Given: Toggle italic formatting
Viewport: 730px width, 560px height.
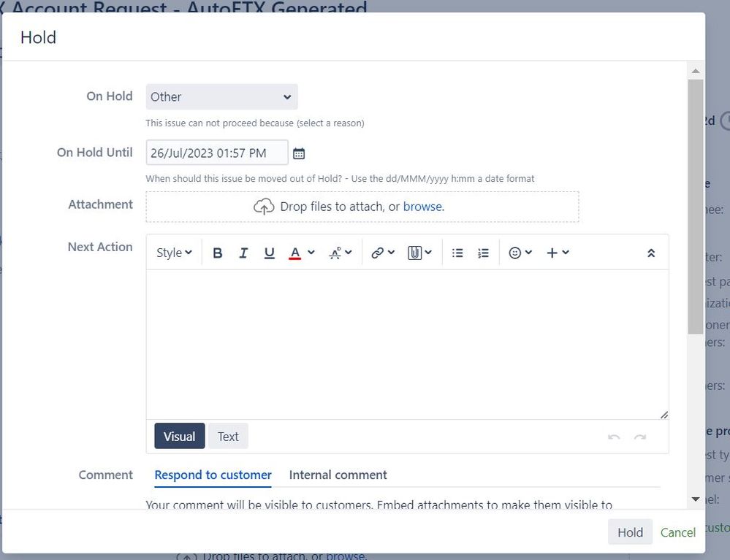Looking at the screenshot, I should coord(243,253).
